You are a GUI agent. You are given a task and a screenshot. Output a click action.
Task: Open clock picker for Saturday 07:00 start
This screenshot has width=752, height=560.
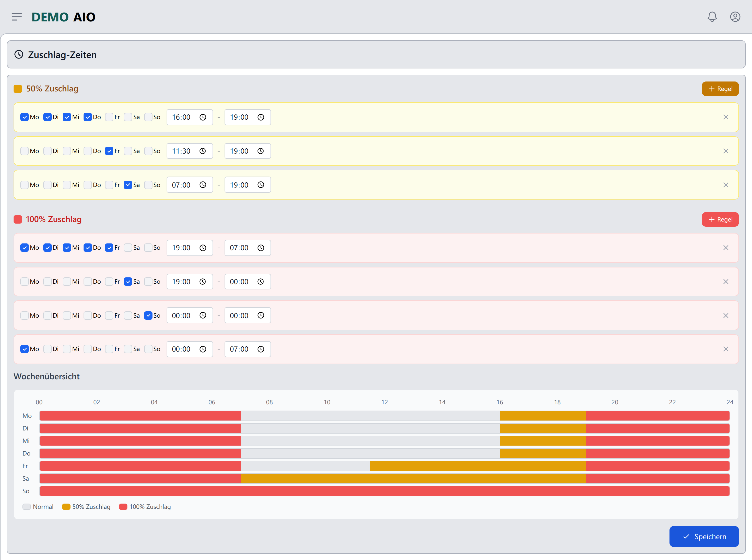[x=203, y=185]
